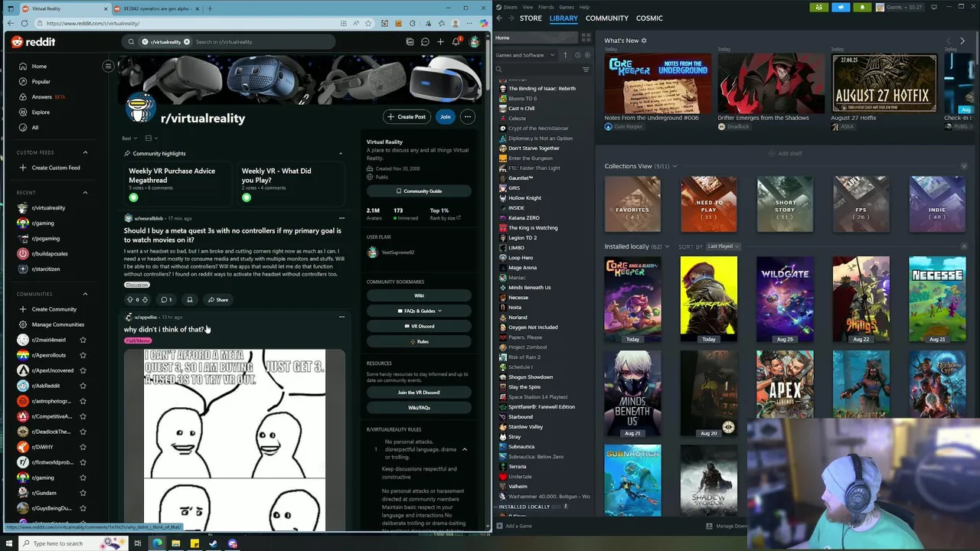Collapse RECENT section in sidebar

click(x=85, y=193)
